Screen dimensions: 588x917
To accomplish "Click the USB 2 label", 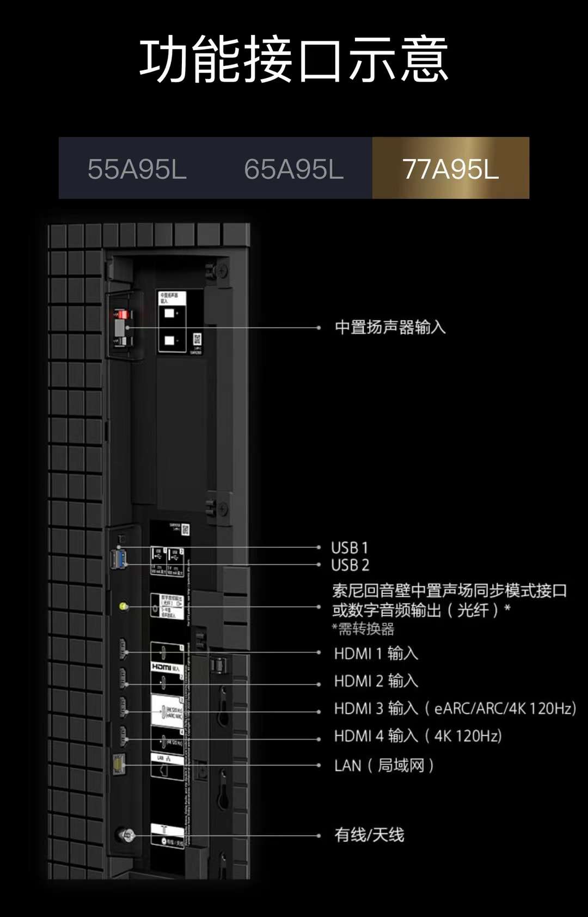I will 350,565.
